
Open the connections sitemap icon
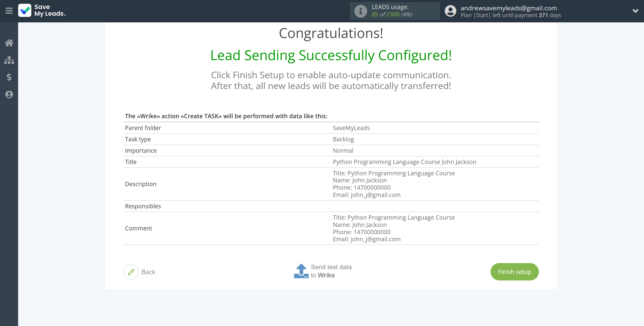pos(9,60)
